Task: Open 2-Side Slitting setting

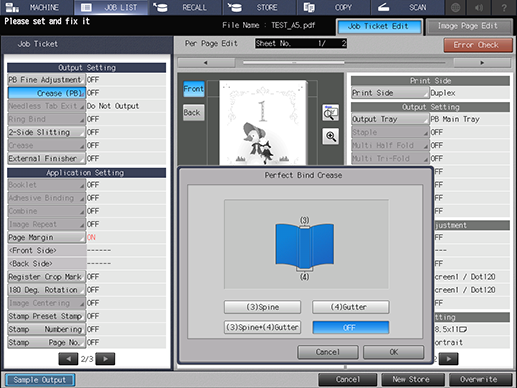Action: (46, 132)
